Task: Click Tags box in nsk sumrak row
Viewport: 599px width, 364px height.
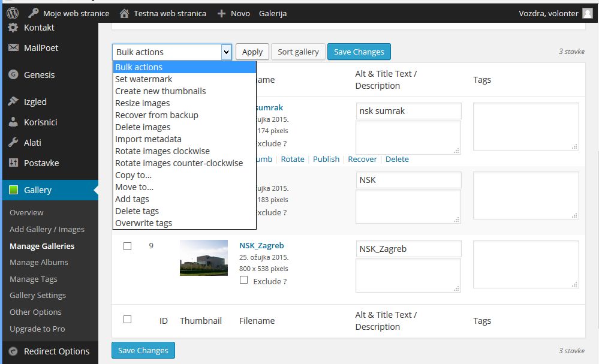Action: coord(526,127)
